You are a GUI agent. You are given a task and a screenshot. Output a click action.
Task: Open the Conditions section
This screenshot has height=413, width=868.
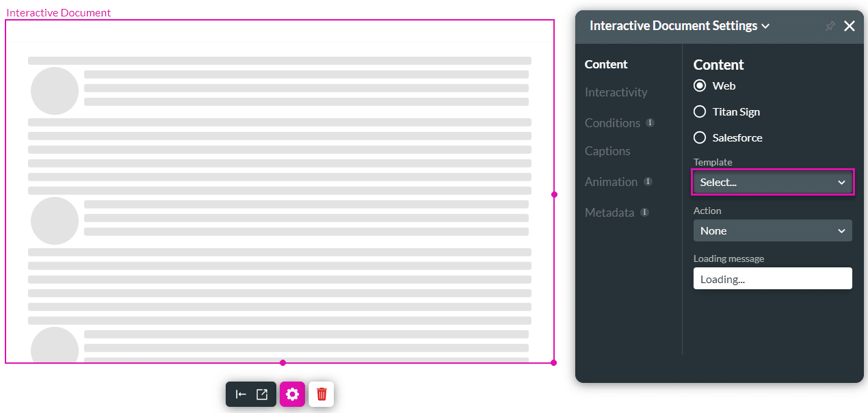(614, 123)
